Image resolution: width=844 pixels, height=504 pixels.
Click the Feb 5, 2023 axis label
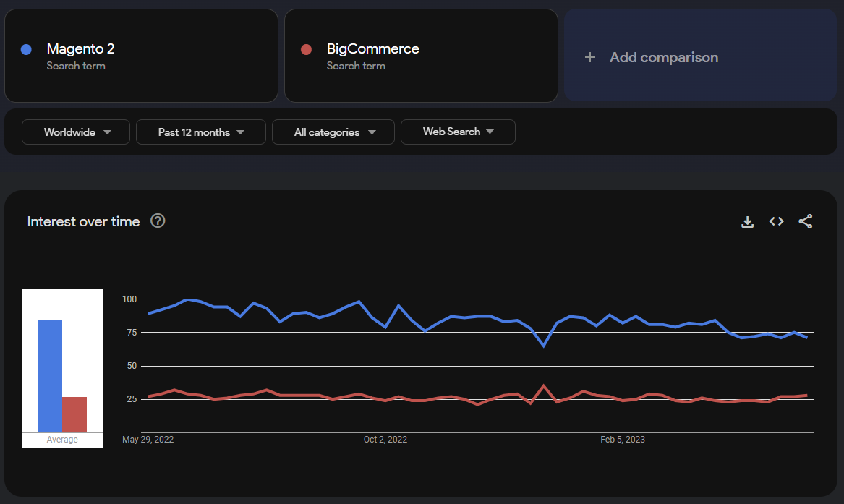pos(623,440)
